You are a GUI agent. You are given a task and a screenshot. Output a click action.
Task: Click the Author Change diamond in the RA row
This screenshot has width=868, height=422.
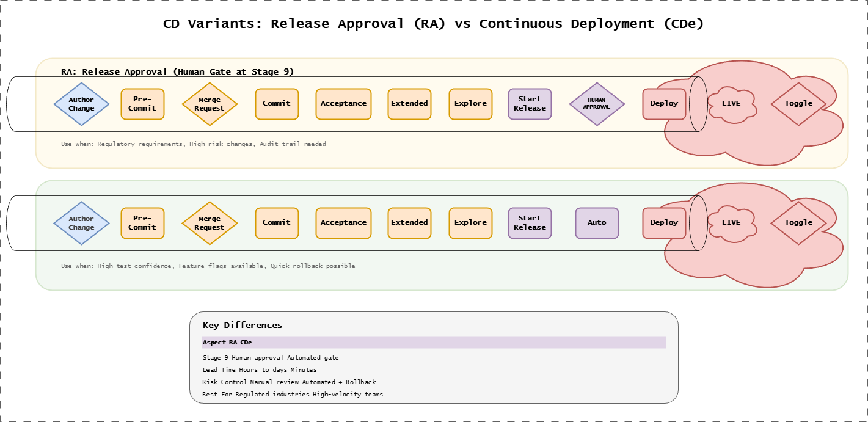[81, 104]
